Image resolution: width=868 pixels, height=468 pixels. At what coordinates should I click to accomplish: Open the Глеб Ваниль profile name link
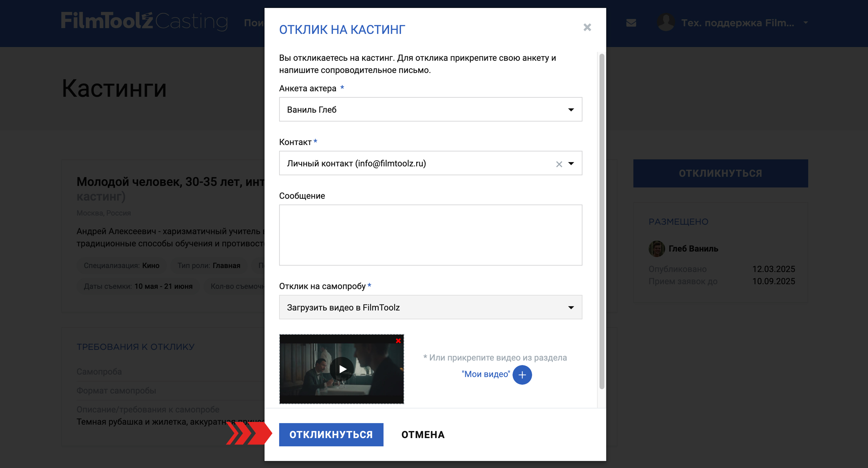tap(693, 249)
